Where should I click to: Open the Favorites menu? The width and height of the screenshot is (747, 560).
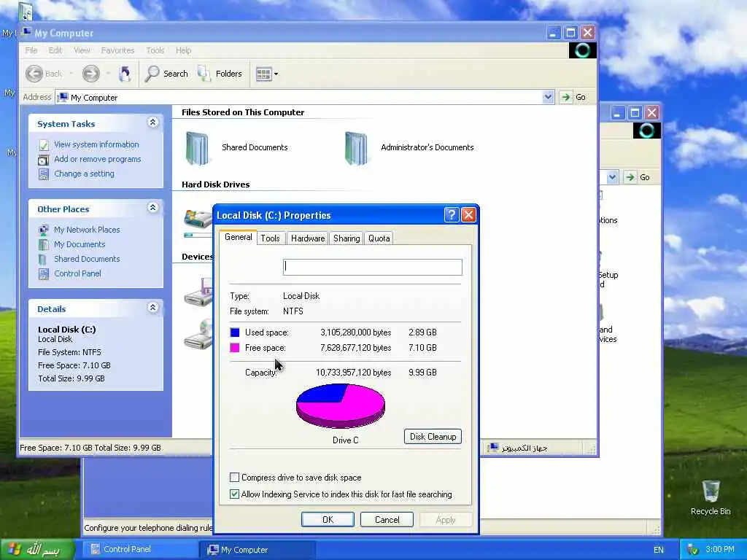[117, 50]
